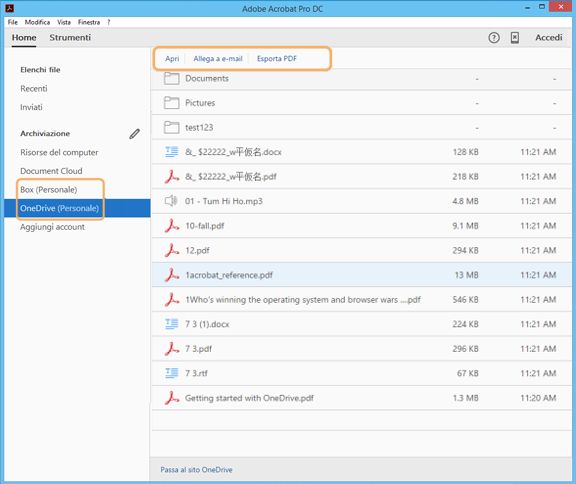The width and height of the screenshot is (576, 484).
Task: Select file name 01 - Tum Hi Ho.mp3
Action: [224, 201]
